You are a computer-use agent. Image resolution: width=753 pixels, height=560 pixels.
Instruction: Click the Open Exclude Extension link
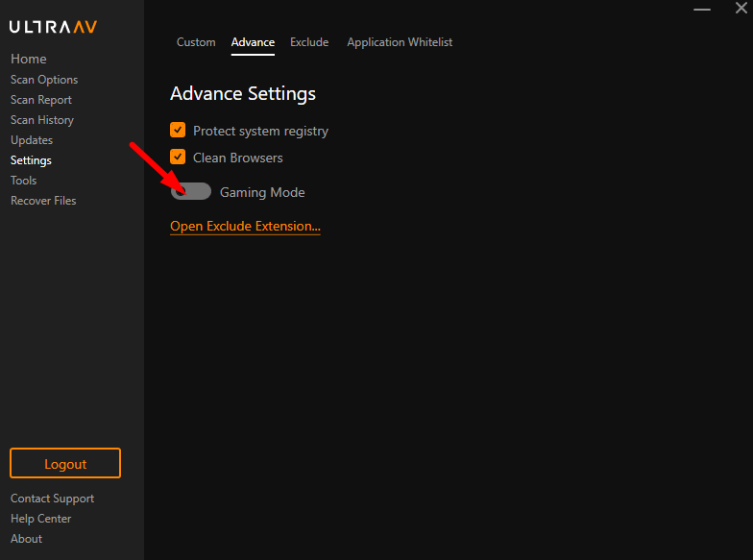(x=245, y=227)
